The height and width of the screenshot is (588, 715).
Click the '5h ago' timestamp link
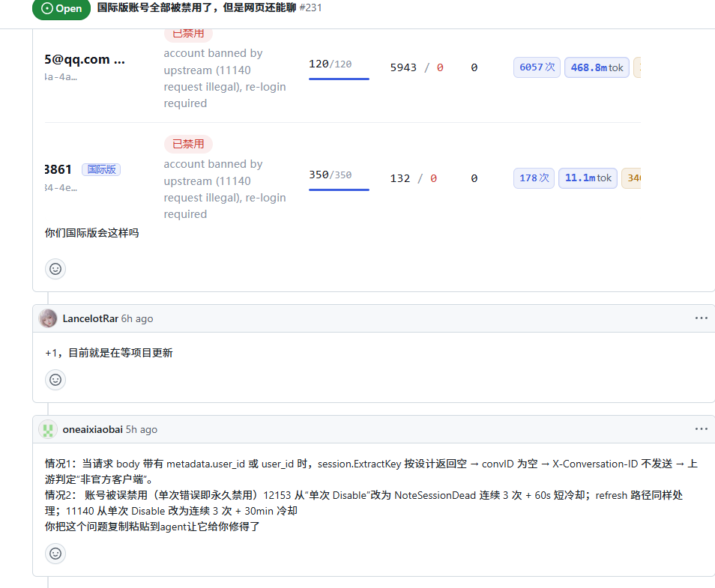142,429
